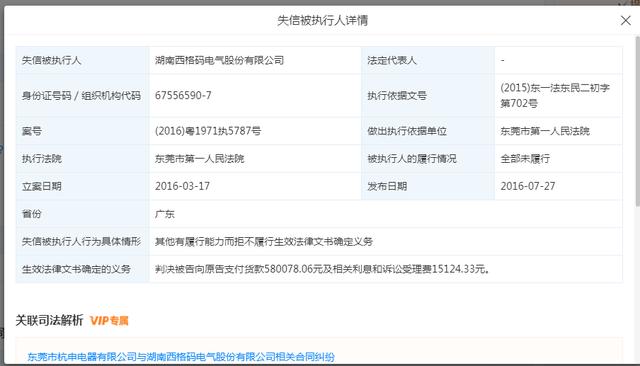Click the 失信被执行人详情 dialog title
The width and height of the screenshot is (640, 366).
(322, 20)
